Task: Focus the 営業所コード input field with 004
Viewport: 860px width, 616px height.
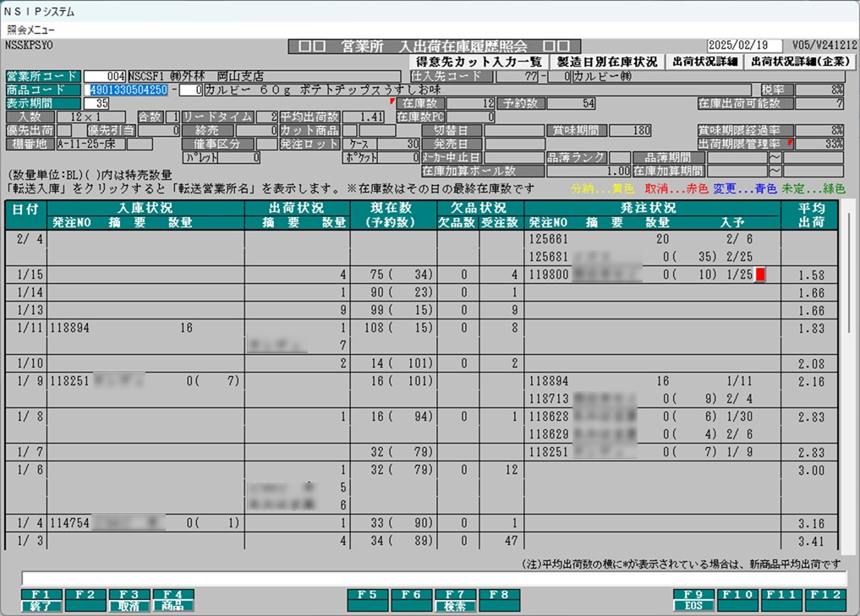Action: 105,76
